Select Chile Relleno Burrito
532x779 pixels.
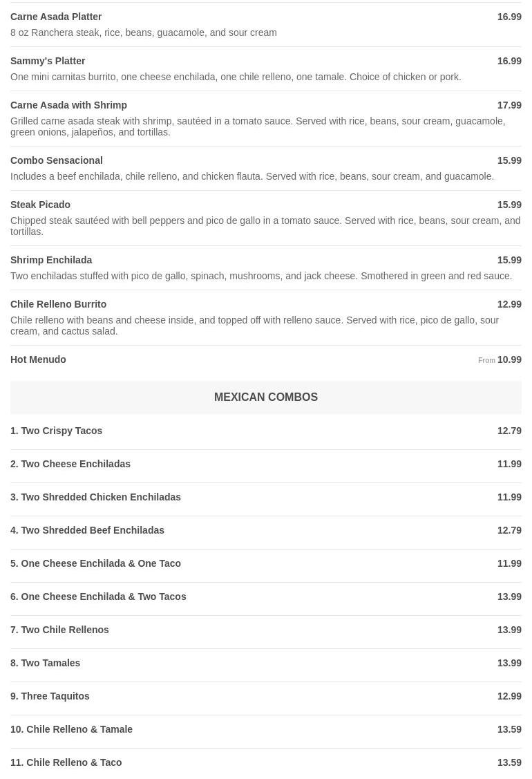[x=59, y=304]
